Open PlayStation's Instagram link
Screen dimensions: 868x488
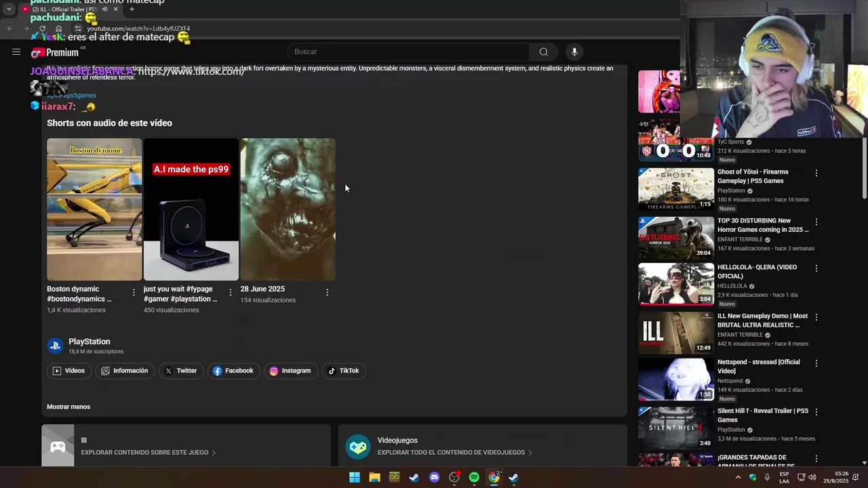click(290, 371)
